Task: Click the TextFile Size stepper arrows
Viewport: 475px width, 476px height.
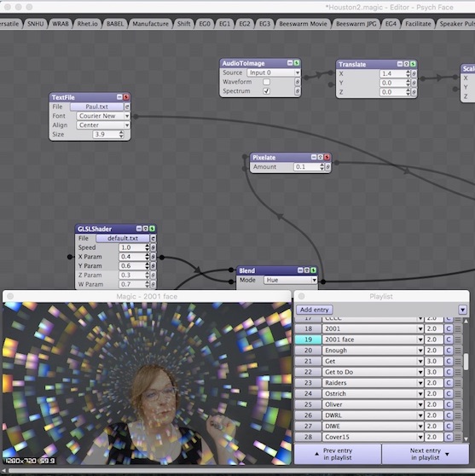Action: click(121, 134)
